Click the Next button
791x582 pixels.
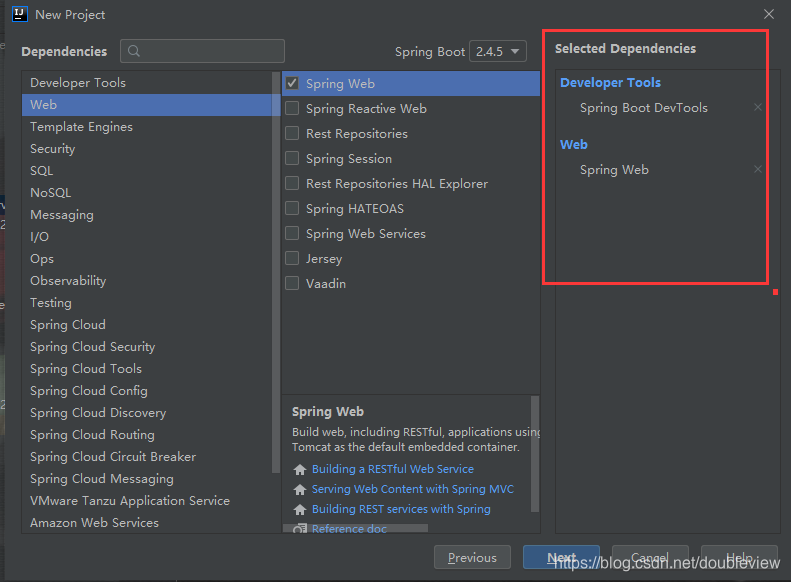point(561,557)
